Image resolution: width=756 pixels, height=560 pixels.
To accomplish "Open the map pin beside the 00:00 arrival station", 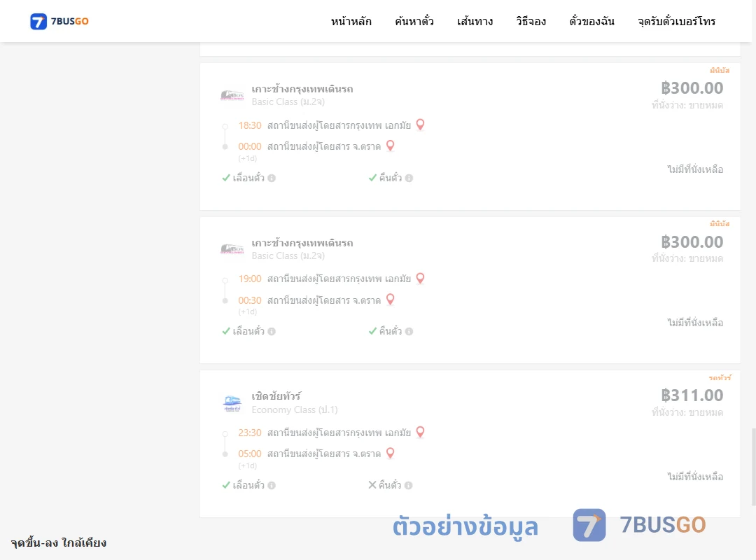I will (391, 146).
